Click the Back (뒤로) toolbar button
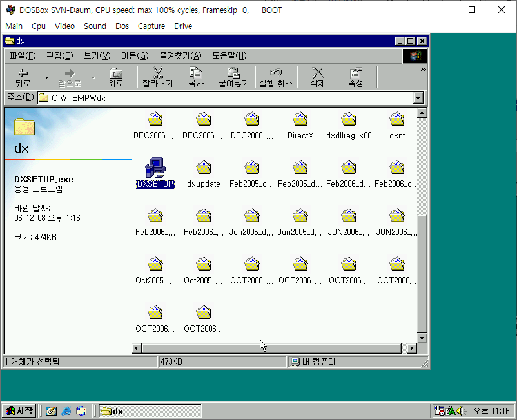The height and width of the screenshot is (420, 517). pyautogui.click(x=23, y=78)
